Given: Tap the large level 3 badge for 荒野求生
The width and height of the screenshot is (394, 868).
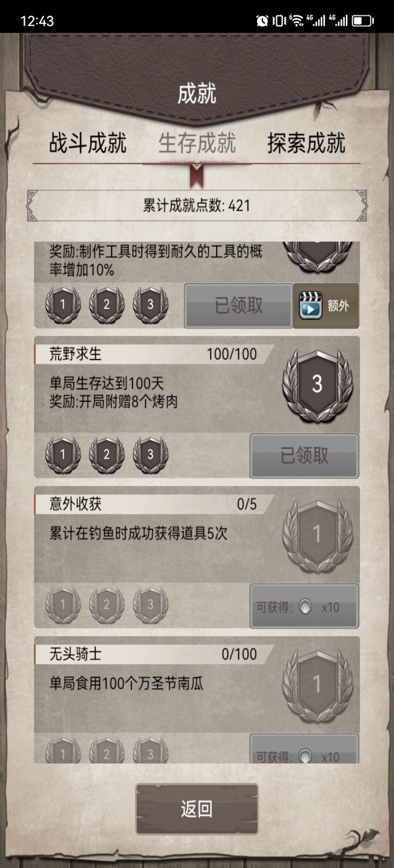Looking at the screenshot, I should coord(317,386).
